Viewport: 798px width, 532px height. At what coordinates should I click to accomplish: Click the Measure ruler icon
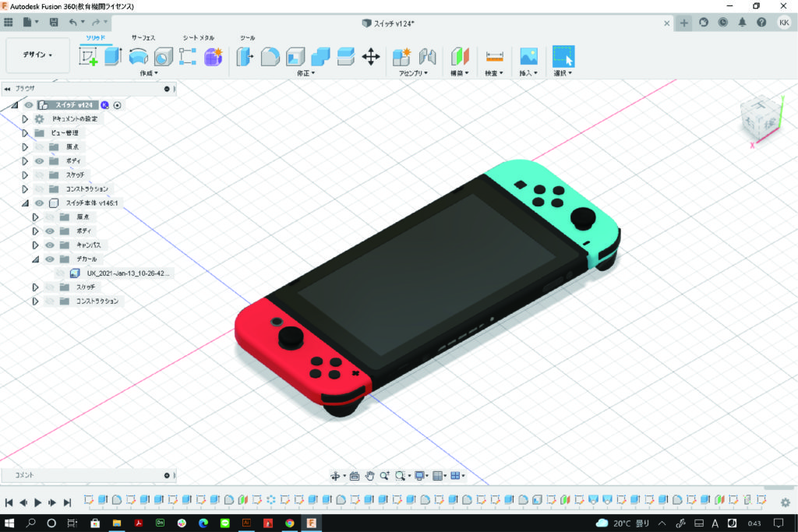pyautogui.click(x=494, y=56)
